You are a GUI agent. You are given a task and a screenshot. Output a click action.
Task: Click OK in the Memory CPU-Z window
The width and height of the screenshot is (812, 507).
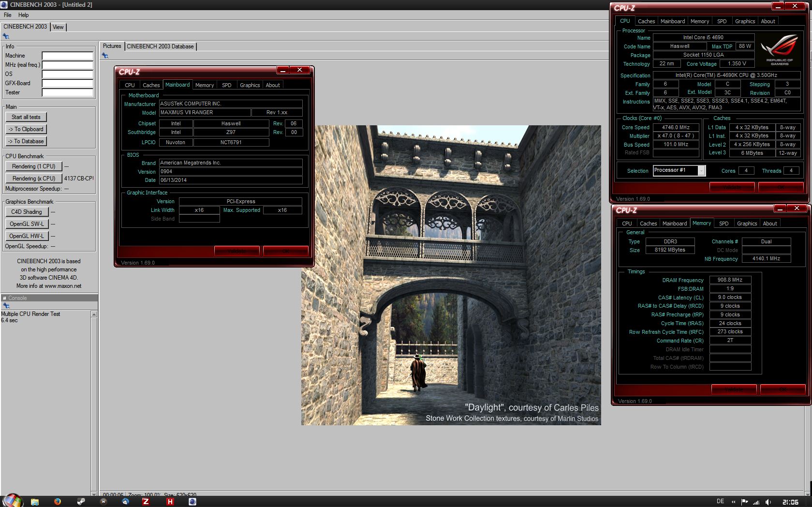(x=782, y=389)
